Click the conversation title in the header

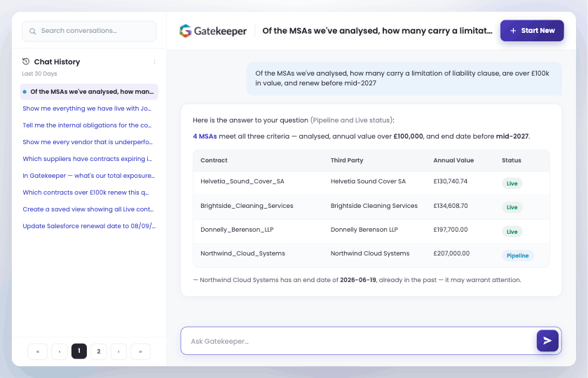pyautogui.click(x=377, y=31)
